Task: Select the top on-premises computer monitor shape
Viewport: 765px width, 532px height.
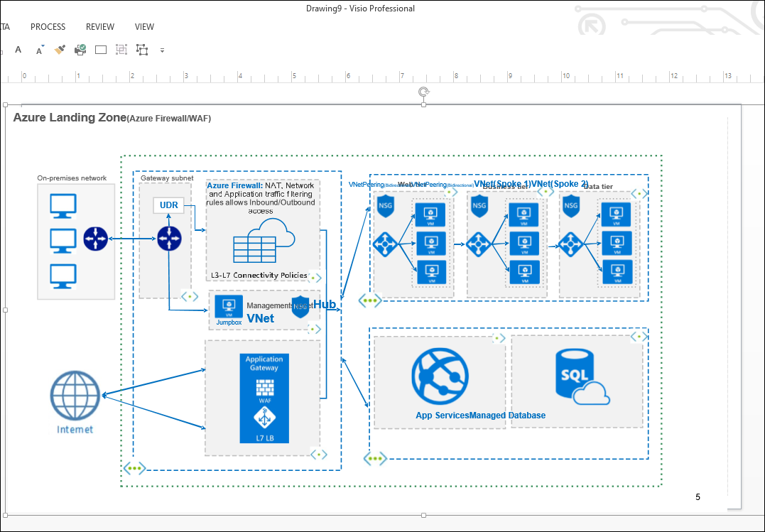Action: (63, 206)
